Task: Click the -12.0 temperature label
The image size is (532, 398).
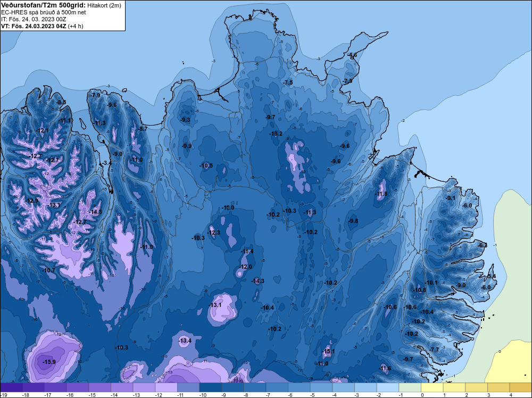Action: coord(246,267)
